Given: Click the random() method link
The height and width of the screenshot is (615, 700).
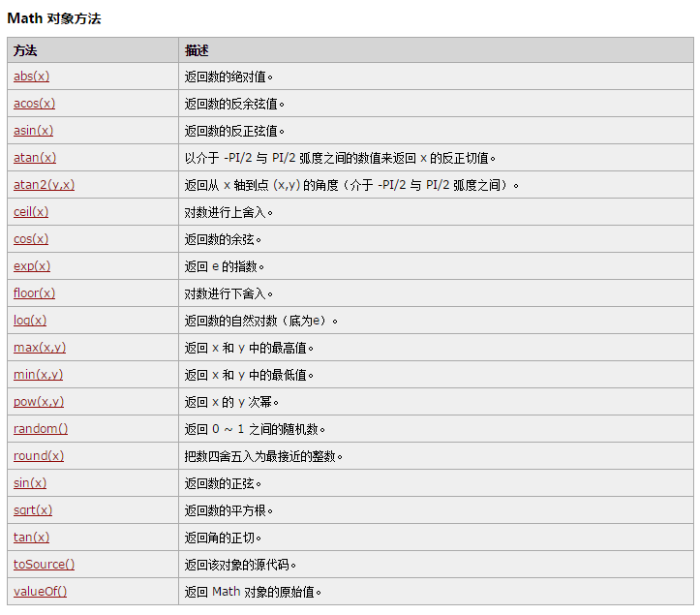Looking at the screenshot, I should coord(41,429).
